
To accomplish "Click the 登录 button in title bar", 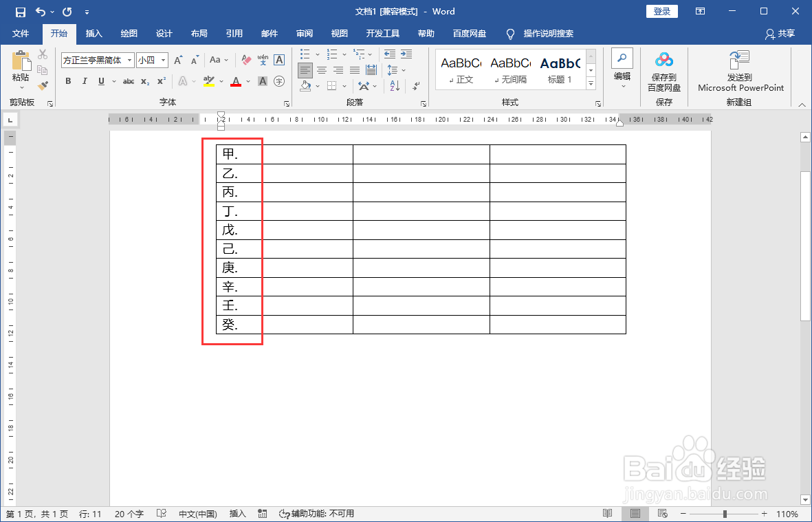I will (x=661, y=11).
